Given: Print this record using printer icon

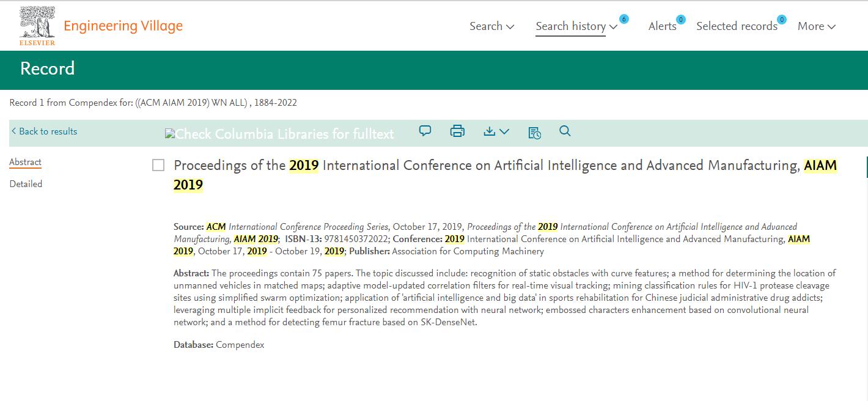Looking at the screenshot, I should [x=457, y=131].
